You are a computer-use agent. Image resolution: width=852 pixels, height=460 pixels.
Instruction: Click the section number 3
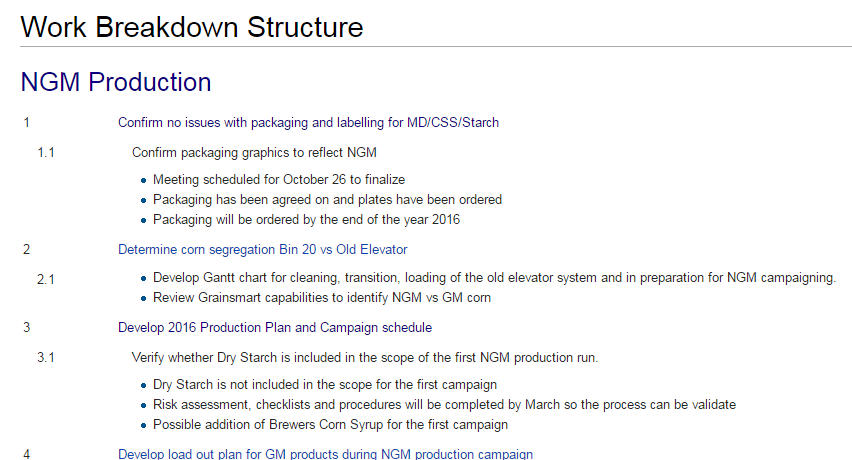pos(27,327)
